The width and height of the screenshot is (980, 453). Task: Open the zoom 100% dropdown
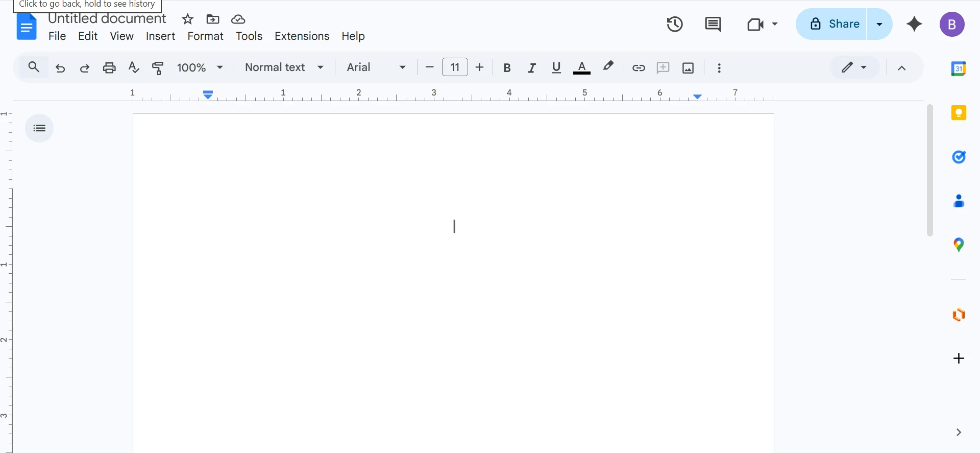click(200, 67)
